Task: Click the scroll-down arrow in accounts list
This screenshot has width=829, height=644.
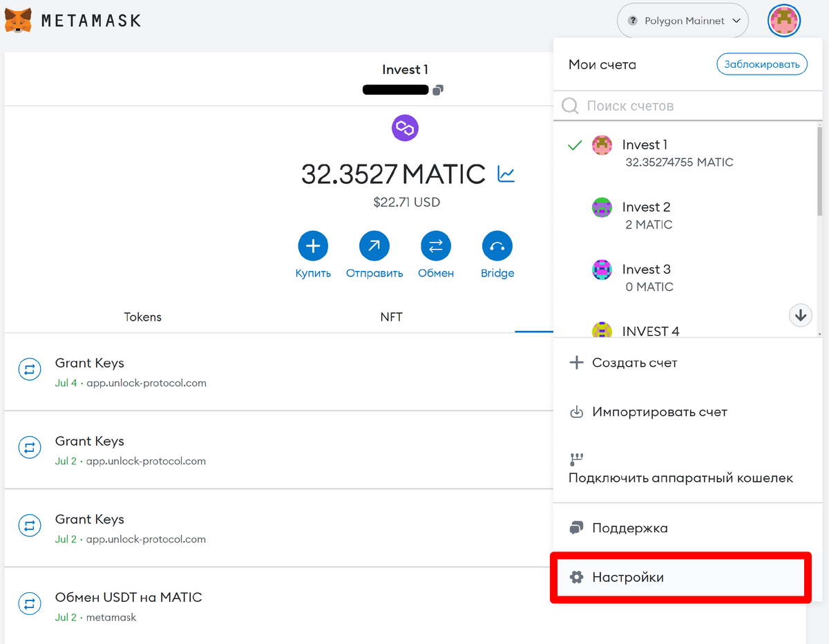Action: pos(801,316)
